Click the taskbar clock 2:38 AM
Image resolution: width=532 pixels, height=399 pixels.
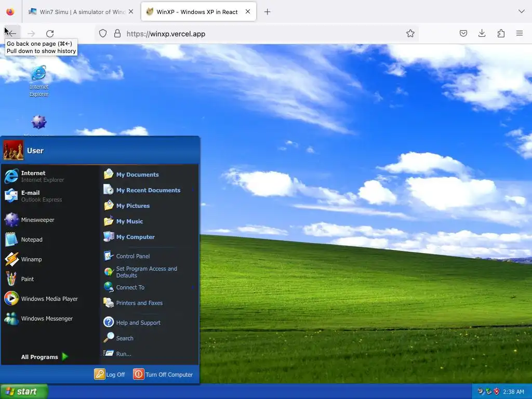pos(513,392)
